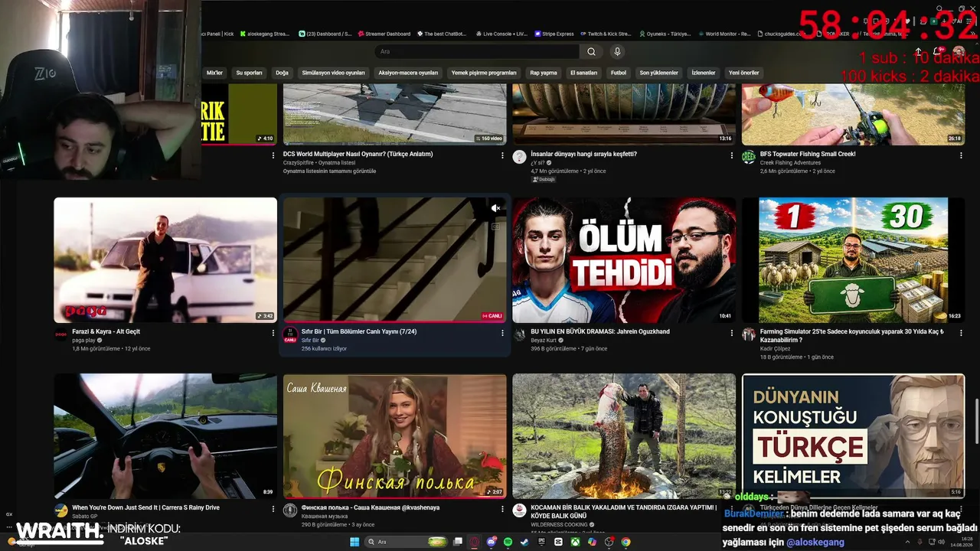
Task: Open Creek Fishing Adventures channel avatar
Action: click(749, 157)
